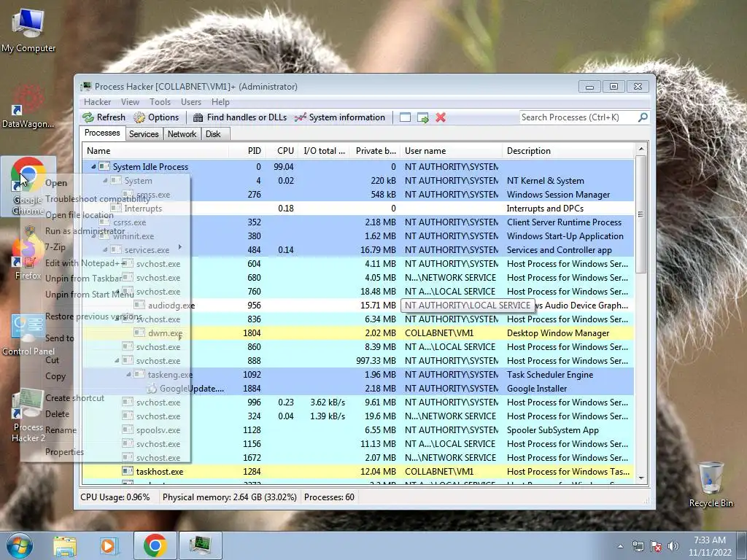Click the System Idle Process icon
The image size is (747, 560).
pyautogui.click(x=104, y=167)
